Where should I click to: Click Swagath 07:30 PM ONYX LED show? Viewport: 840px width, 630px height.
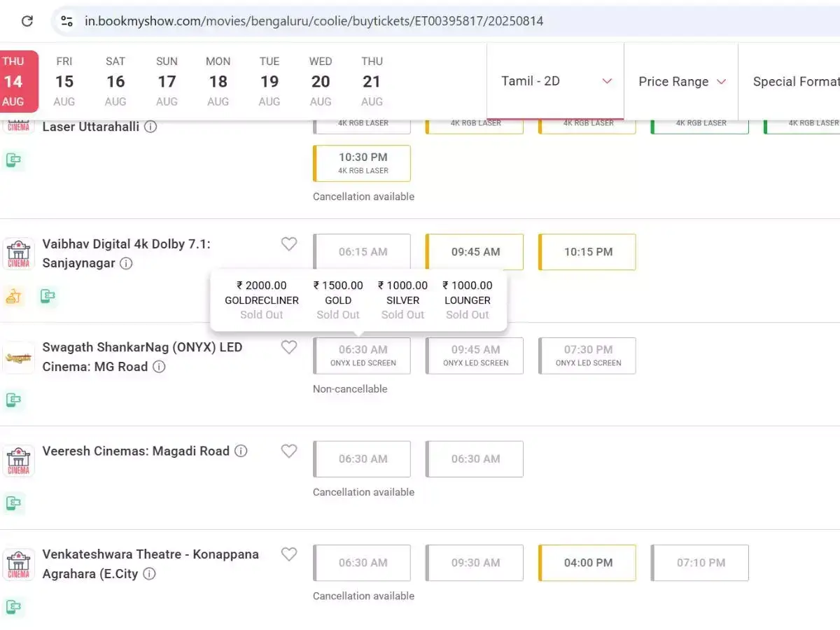[x=587, y=356]
